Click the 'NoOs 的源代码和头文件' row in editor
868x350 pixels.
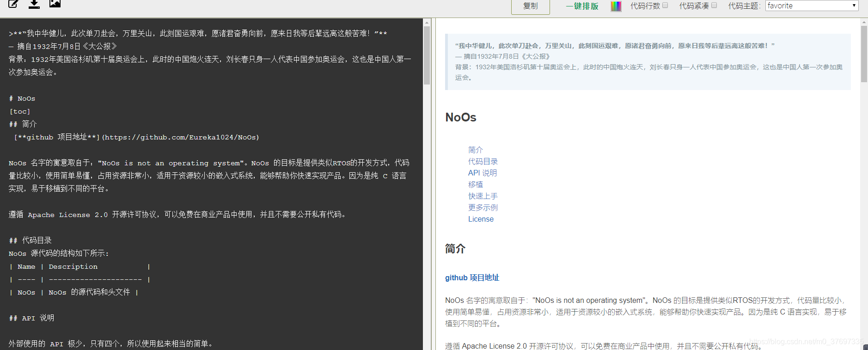coord(74,292)
